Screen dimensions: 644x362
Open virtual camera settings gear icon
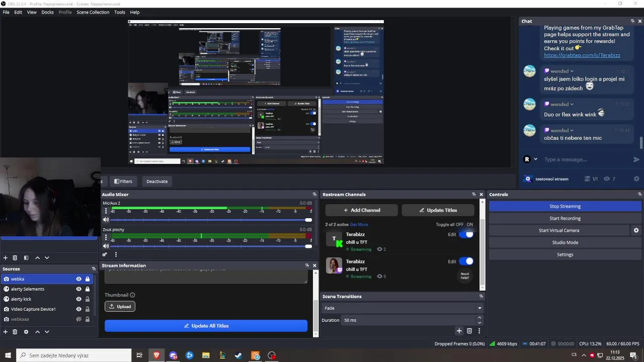636,230
